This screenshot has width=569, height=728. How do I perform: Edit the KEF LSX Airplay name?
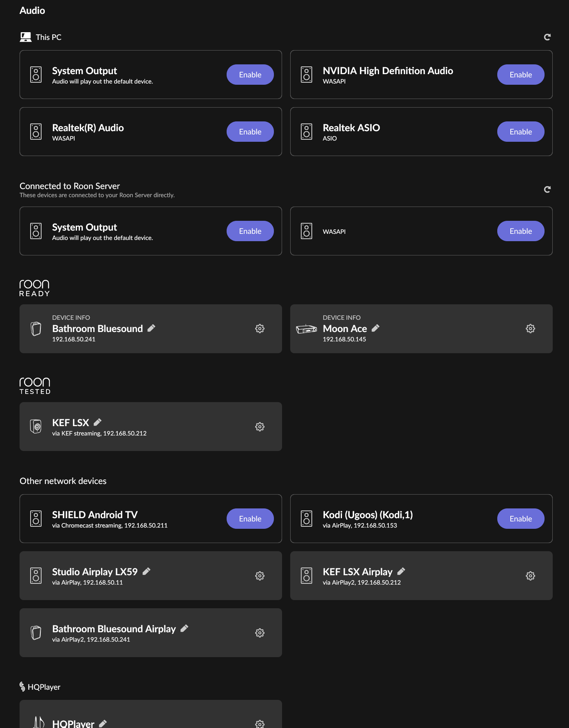(x=401, y=571)
